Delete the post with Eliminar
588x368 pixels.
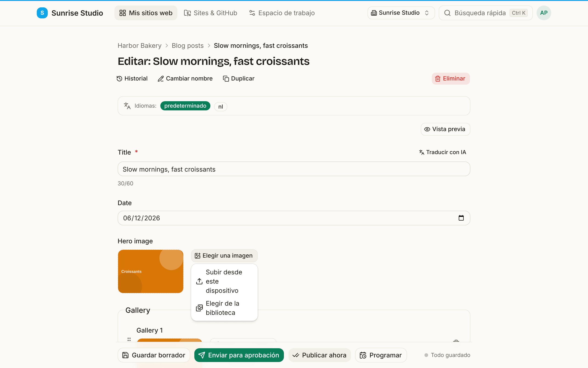click(450, 79)
